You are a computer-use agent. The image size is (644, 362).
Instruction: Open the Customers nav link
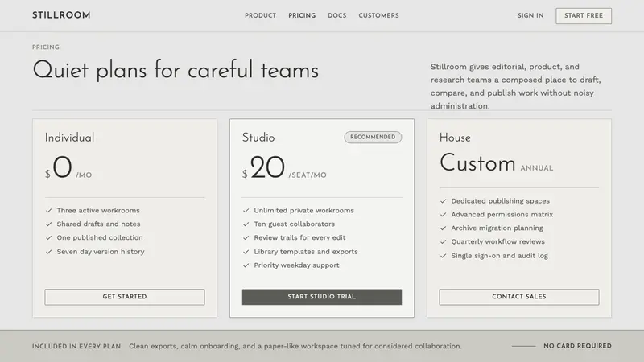tap(378, 15)
